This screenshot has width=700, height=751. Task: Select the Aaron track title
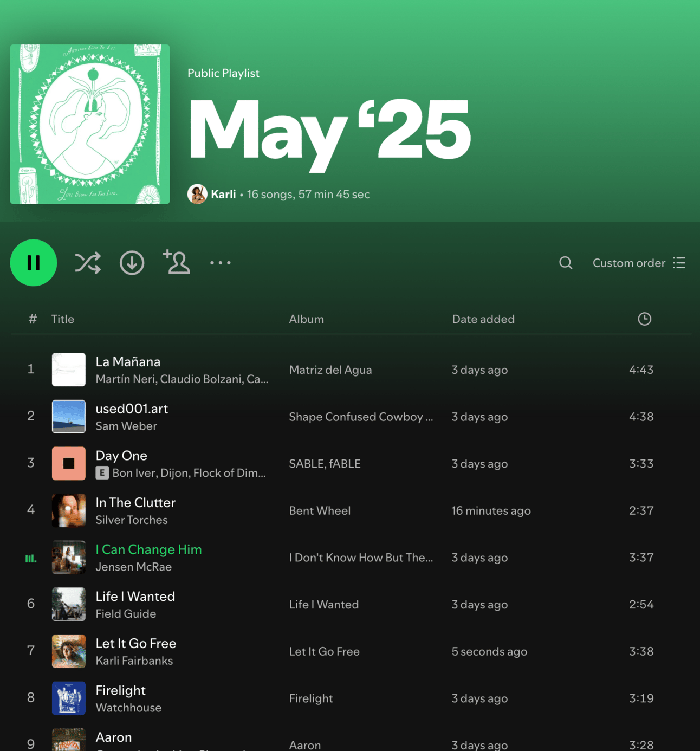[114, 737]
